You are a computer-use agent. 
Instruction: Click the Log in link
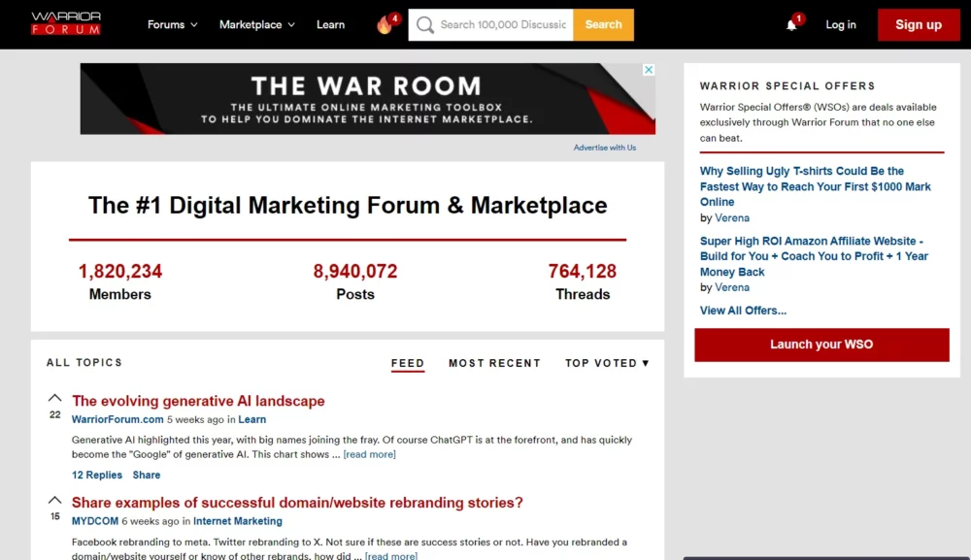click(x=840, y=25)
